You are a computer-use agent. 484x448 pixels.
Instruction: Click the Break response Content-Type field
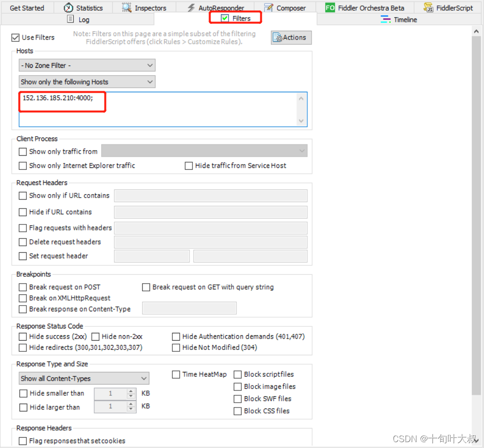pos(189,308)
